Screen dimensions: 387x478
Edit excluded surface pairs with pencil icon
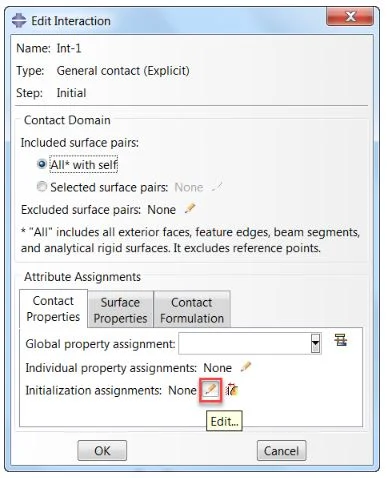tap(190, 209)
